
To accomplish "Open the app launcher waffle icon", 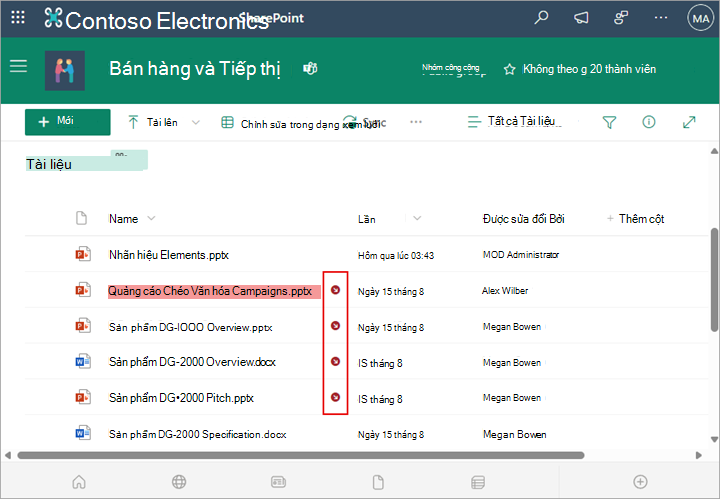I will (18, 18).
